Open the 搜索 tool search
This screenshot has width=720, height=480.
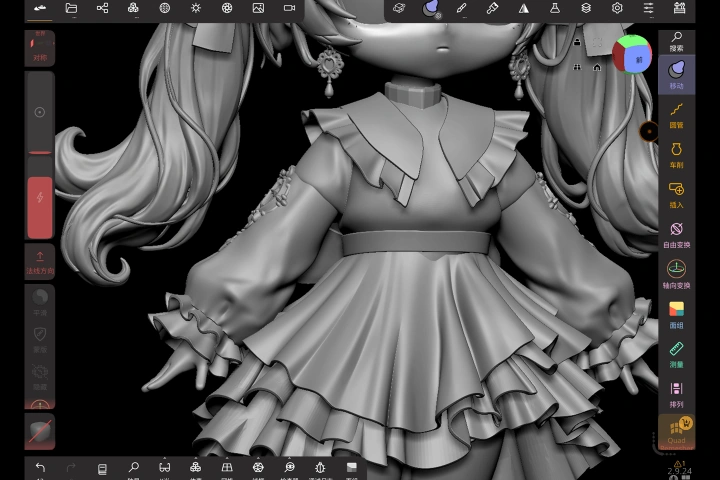point(676,41)
